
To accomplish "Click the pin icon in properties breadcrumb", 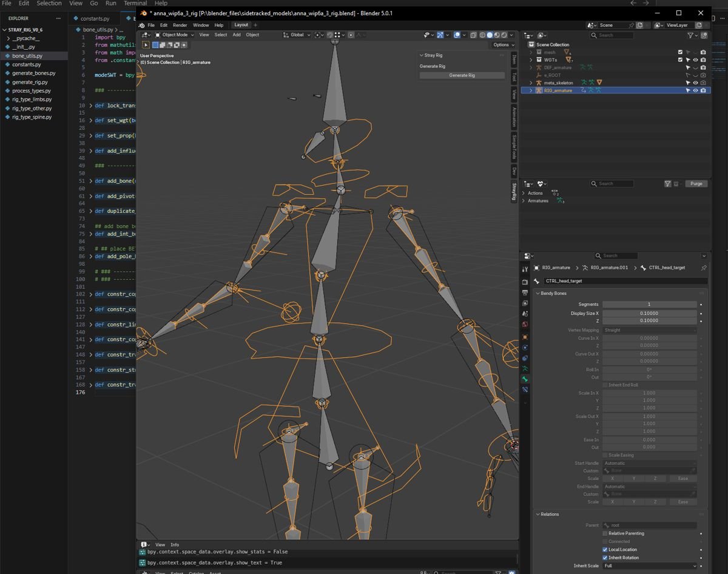I will click(x=704, y=268).
